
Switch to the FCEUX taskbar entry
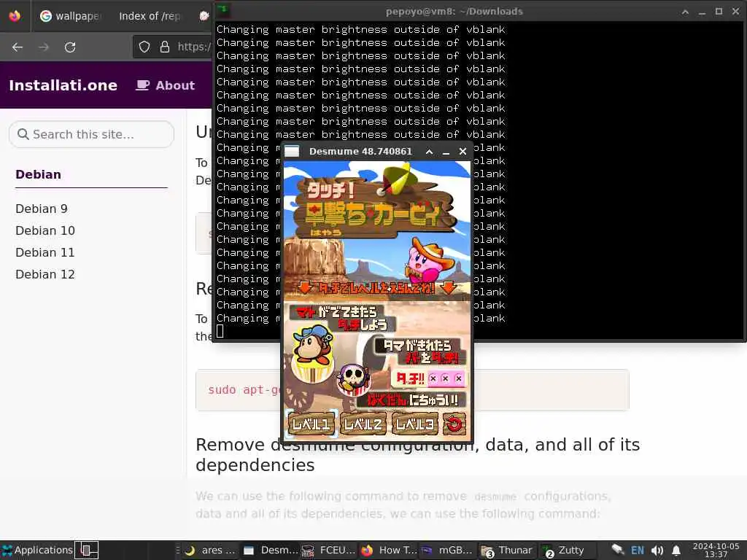point(329,550)
